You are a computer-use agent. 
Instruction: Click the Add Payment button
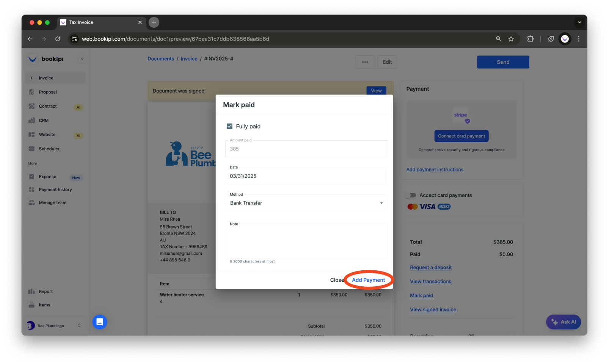pos(368,280)
